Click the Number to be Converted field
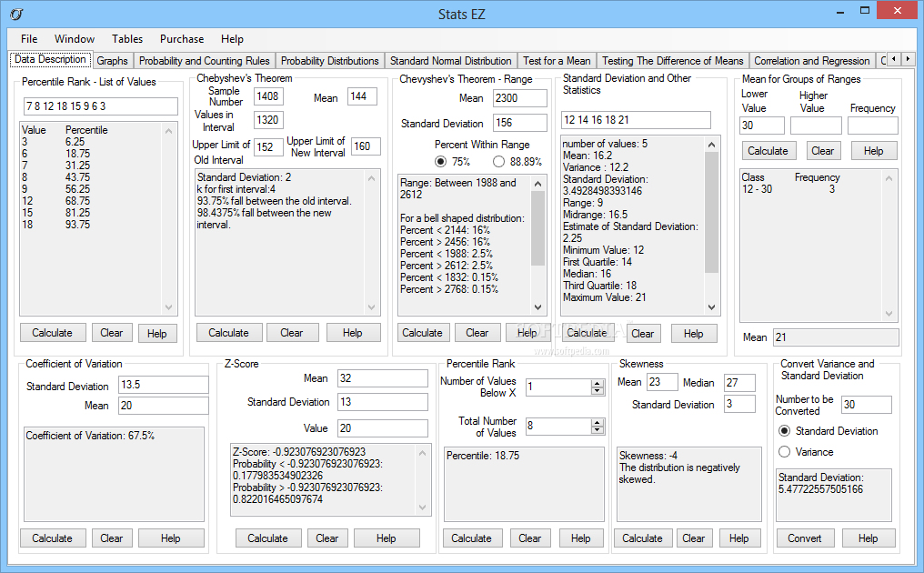The image size is (924, 573). pos(866,405)
